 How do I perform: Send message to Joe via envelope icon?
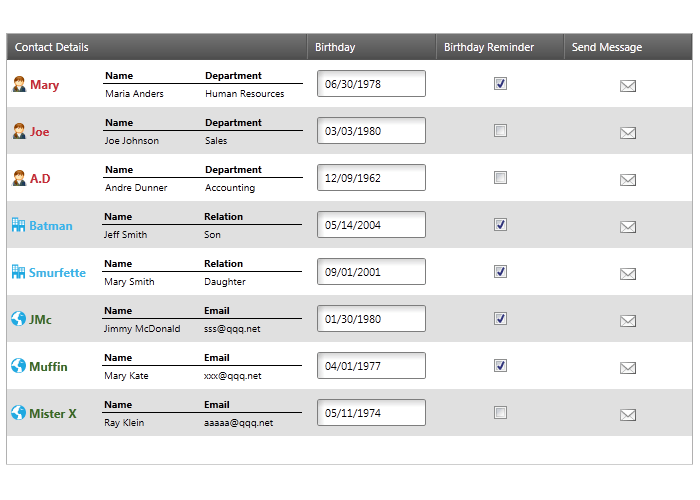tap(628, 133)
